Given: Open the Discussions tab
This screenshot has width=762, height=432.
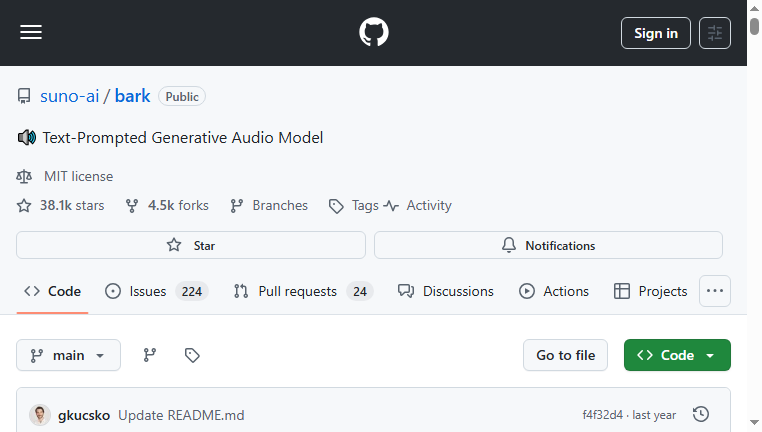Looking at the screenshot, I should [446, 291].
